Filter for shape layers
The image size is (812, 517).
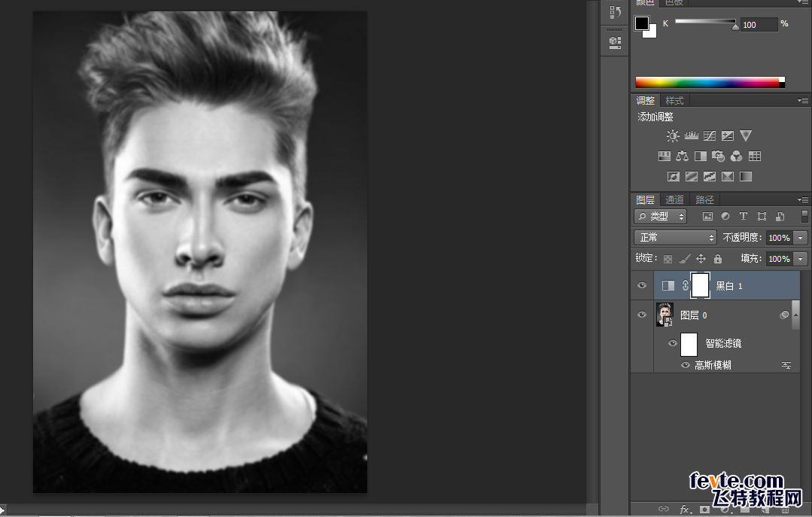point(762,217)
